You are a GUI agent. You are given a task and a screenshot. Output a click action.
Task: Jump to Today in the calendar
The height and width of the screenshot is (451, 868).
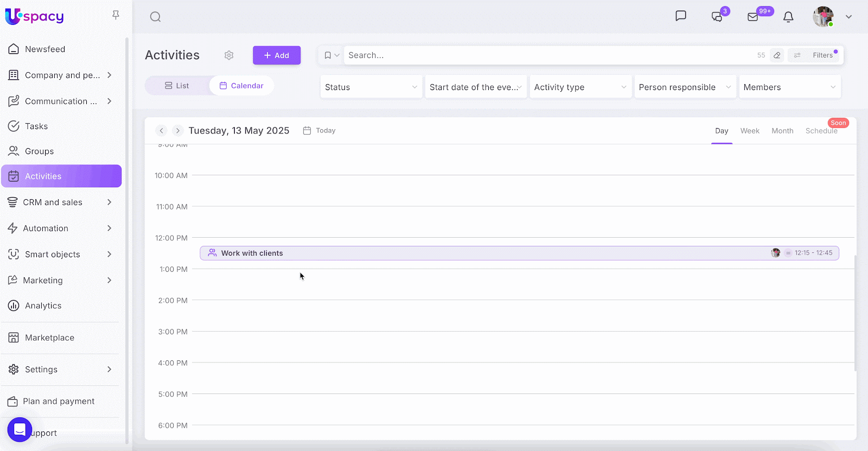[x=320, y=131]
